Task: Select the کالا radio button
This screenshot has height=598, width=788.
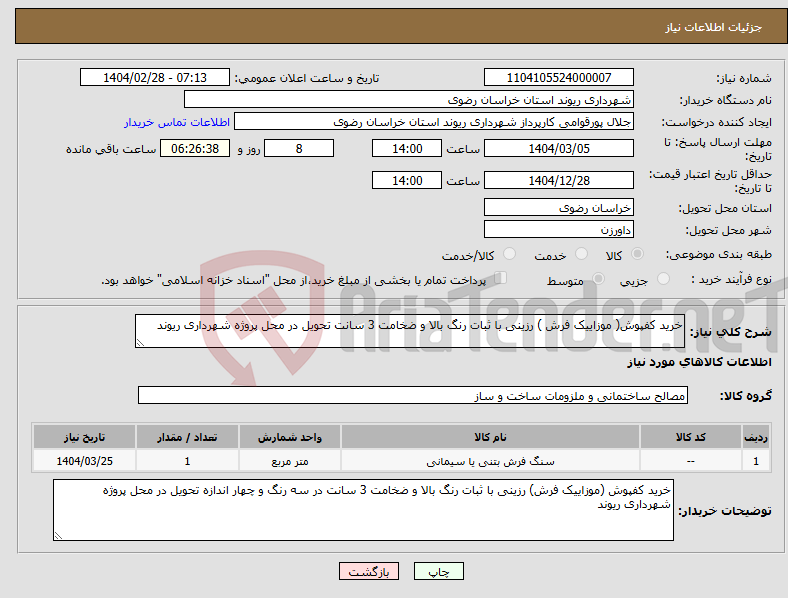Action: tap(637, 254)
